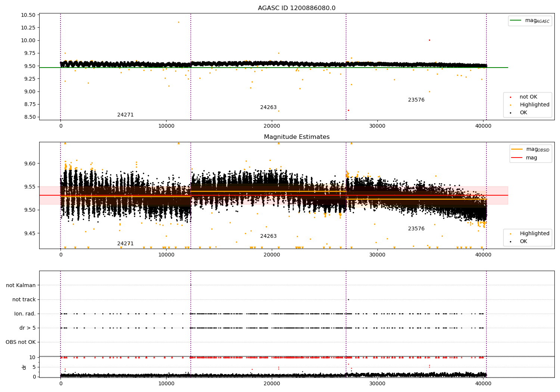Click the title 'AGASC ID 1200886080.0'

[296, 8]
